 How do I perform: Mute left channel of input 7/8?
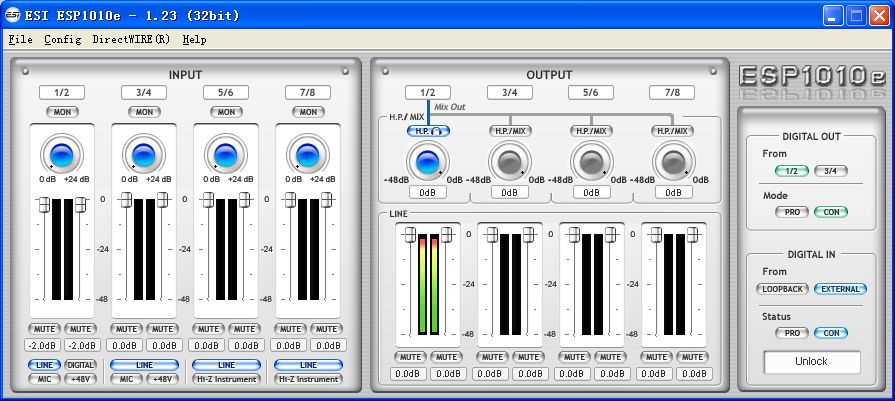290,329
